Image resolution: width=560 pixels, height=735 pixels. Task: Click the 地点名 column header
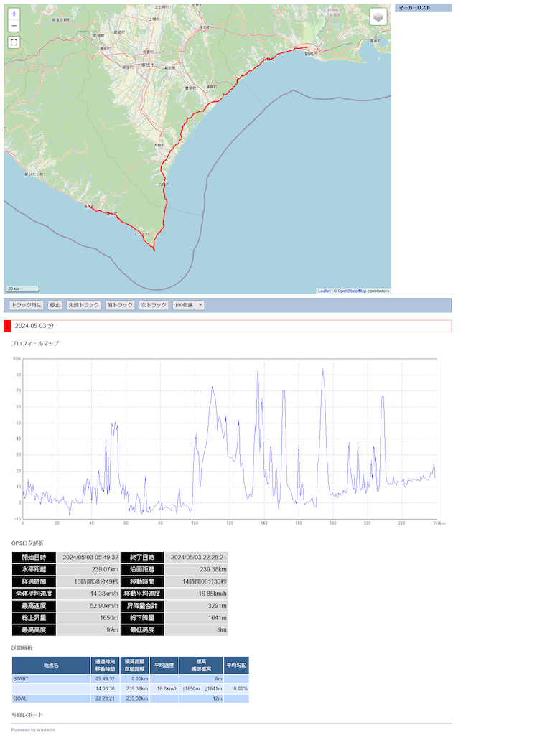[x=51, y=665]
